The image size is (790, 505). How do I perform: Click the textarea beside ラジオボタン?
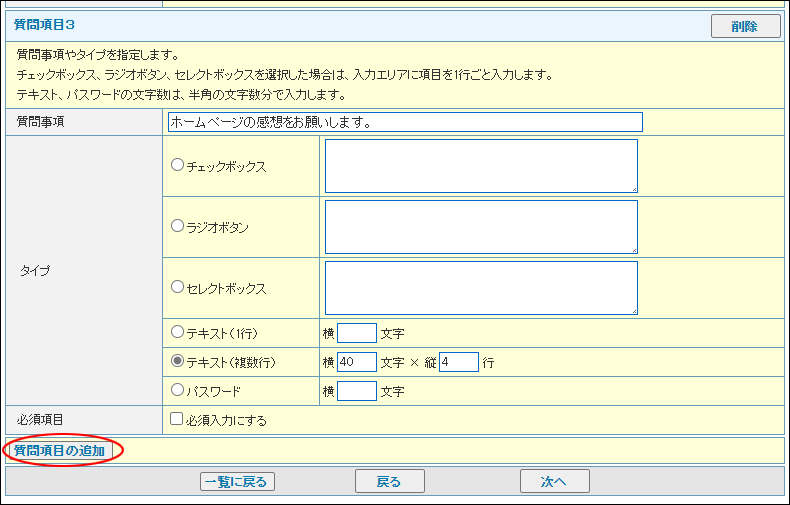(x=481, y=227)
